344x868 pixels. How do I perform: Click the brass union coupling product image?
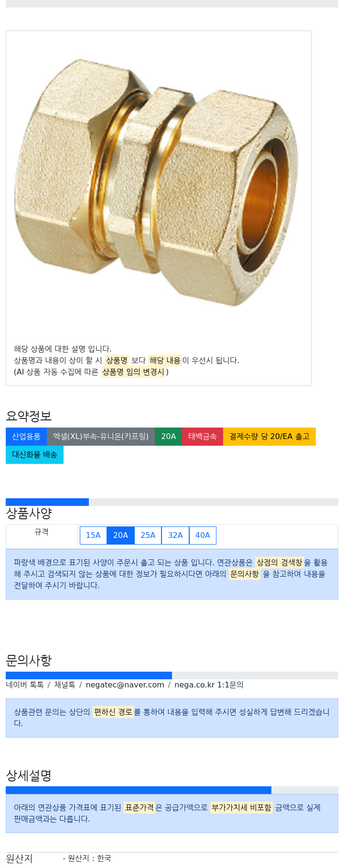157,182
